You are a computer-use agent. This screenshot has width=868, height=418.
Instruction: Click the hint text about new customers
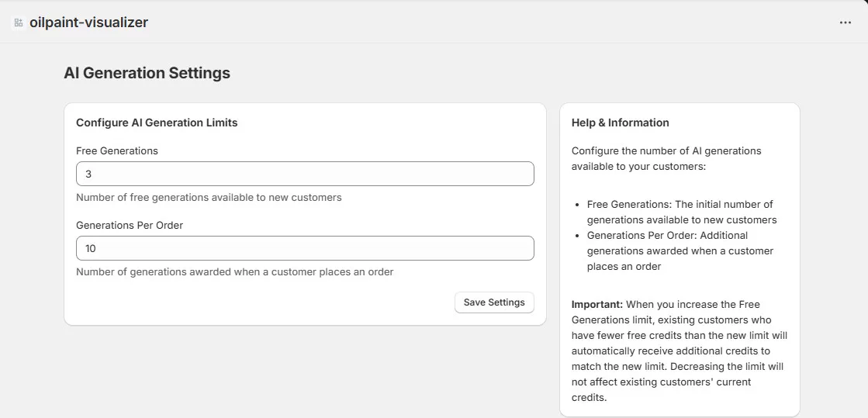pos(209,197)
